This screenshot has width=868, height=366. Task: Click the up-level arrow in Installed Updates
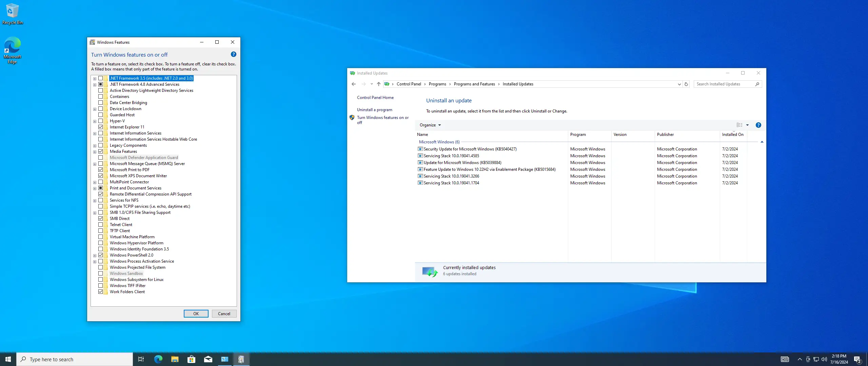(379, 84)
